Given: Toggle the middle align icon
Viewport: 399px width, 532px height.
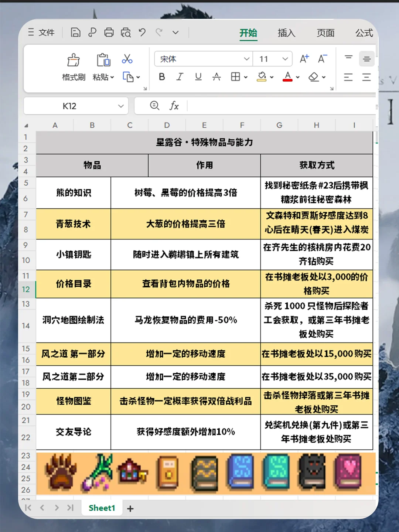Looking at the screenshot, I should pos(366,59).
